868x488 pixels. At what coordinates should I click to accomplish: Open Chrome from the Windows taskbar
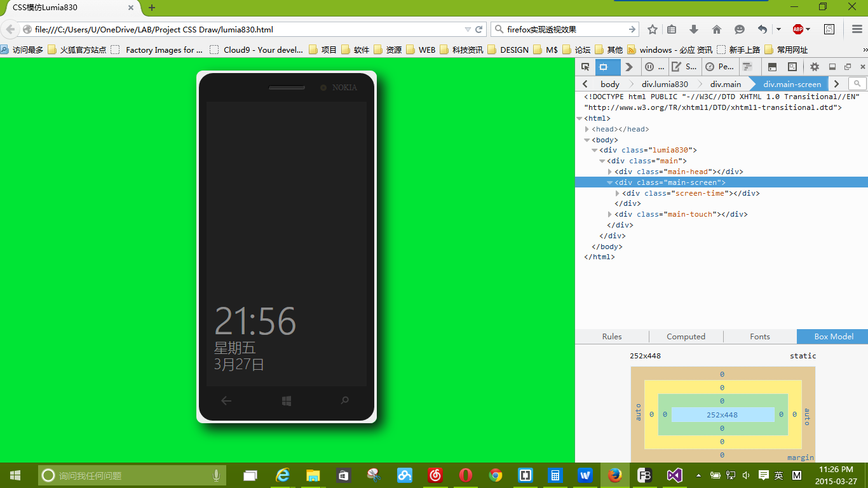click(496, 475)
